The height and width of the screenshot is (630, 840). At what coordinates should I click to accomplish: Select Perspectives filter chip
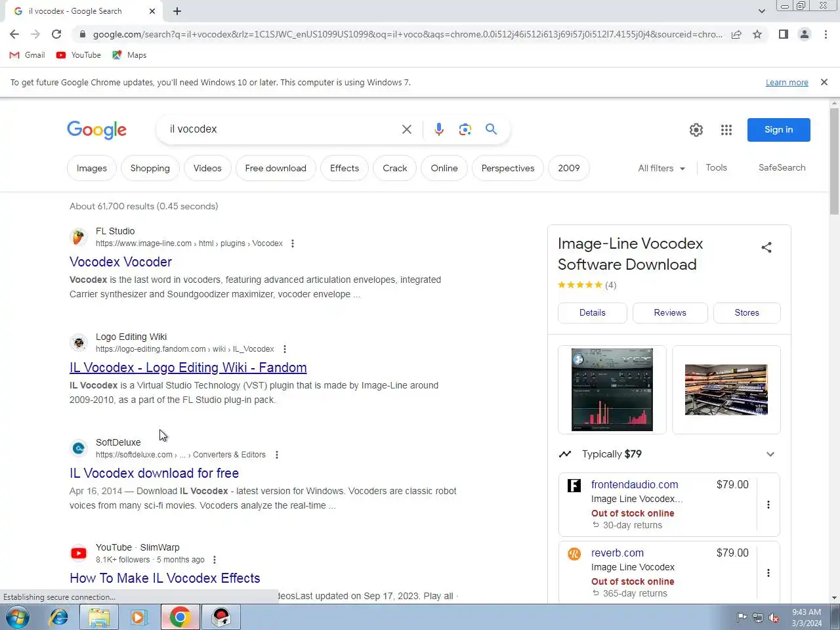[x=508, y=168]
